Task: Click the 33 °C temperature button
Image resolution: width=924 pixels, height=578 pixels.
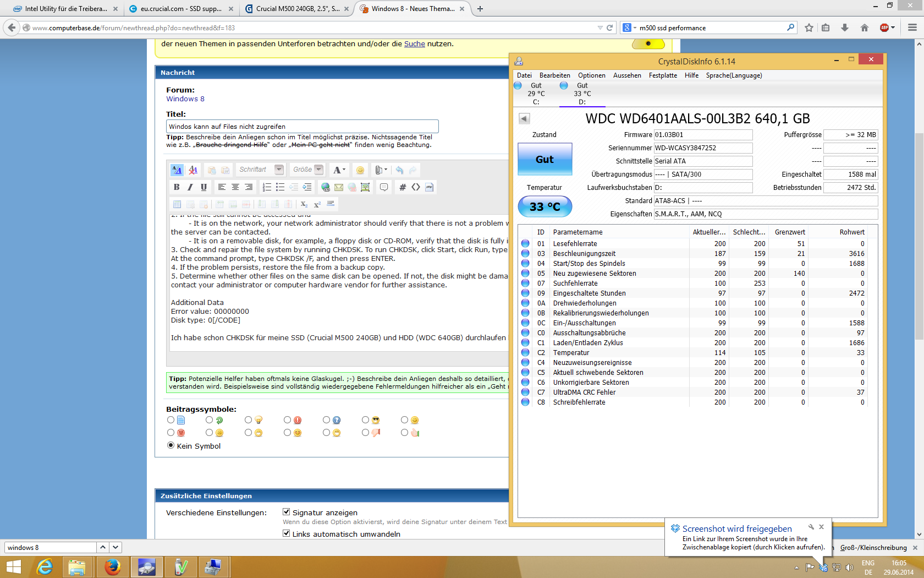Action: [545, 206]
